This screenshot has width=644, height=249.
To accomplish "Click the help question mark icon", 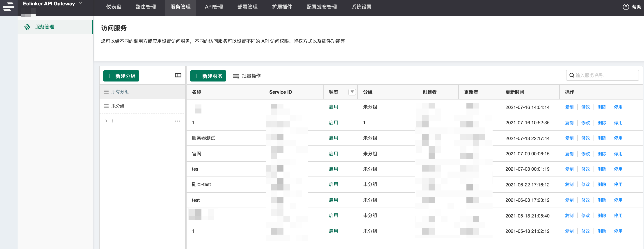I will coord(626,7).
